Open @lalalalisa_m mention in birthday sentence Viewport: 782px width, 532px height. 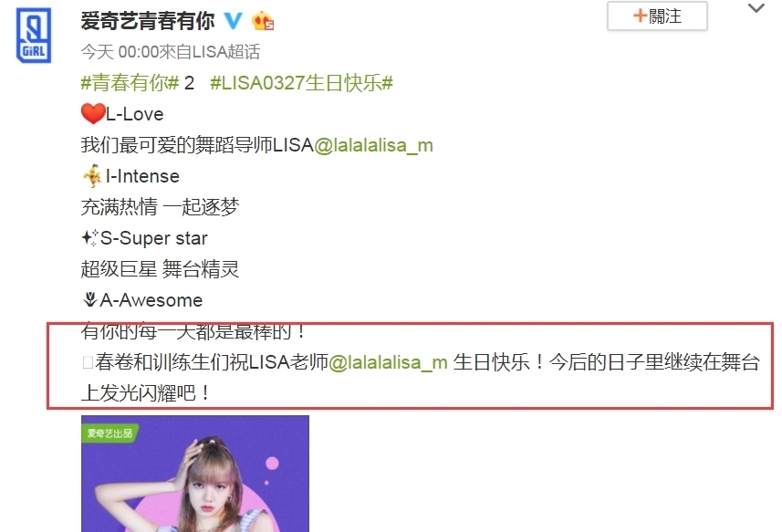(388, 362)
